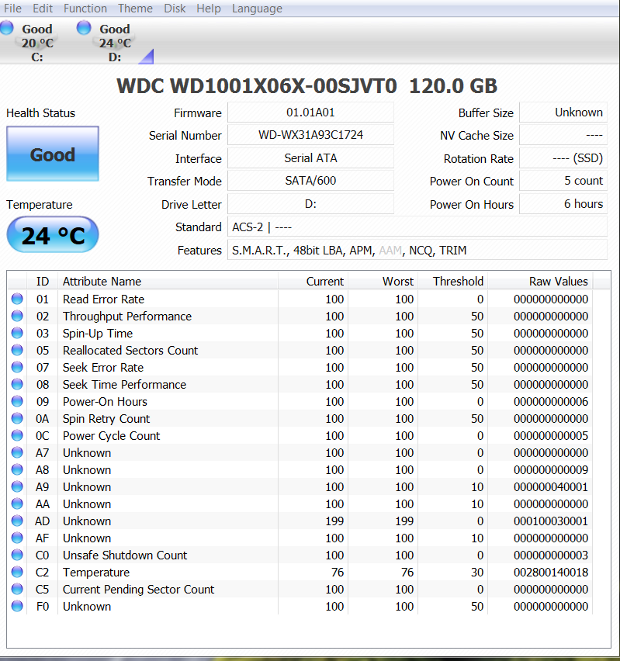Open the Theme menu
The width and height of the screenshot is (620, 661).
[x=135, y=8]
